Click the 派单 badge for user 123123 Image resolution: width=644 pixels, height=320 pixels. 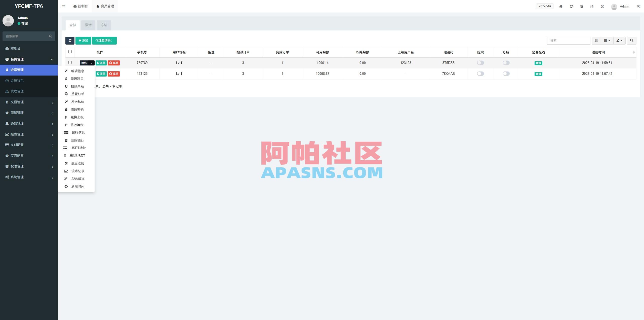101,74
